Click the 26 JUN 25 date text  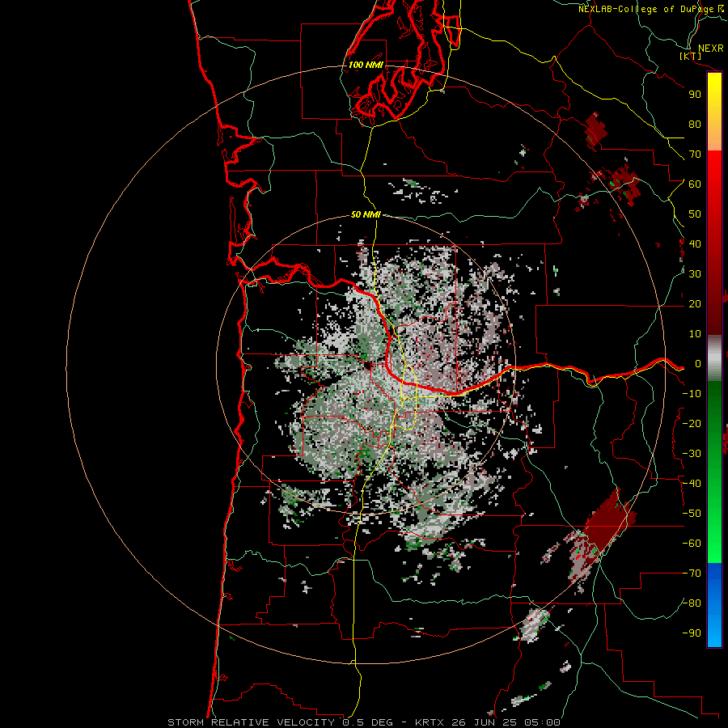tap(487, 722)
